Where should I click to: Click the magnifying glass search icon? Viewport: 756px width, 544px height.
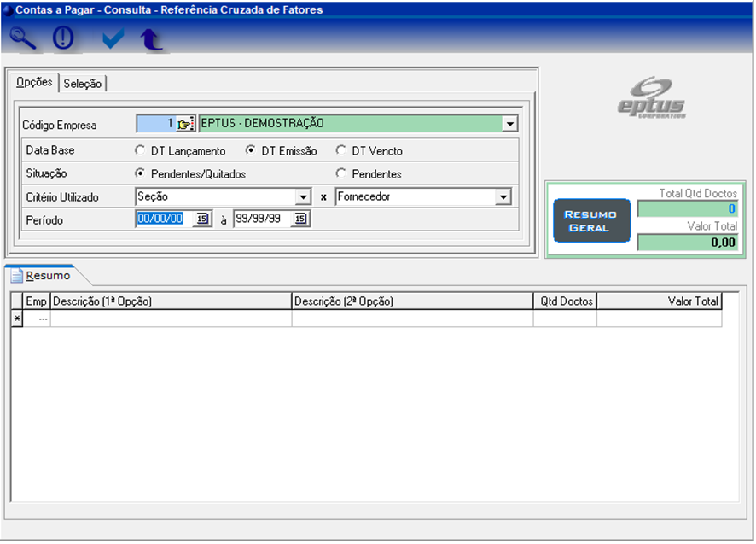(x=23, y=38)
